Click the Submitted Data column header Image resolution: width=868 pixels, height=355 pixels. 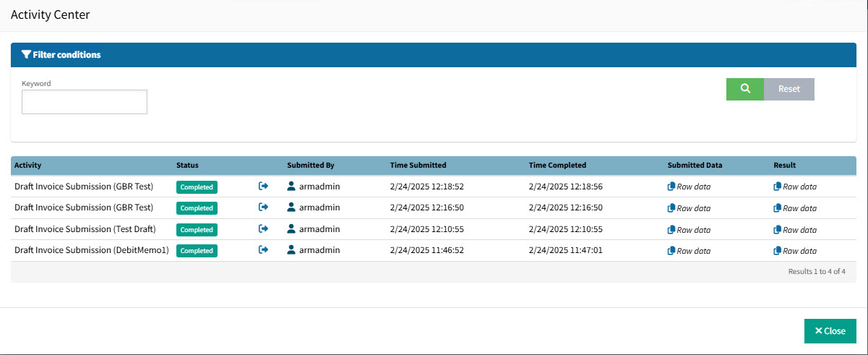[x=695, y=166]
